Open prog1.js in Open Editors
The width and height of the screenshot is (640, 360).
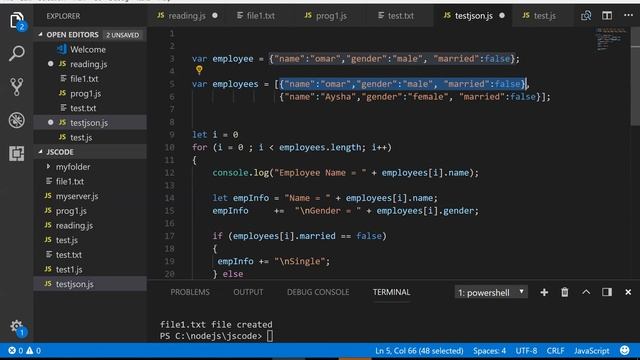click(x=90, y=93)
